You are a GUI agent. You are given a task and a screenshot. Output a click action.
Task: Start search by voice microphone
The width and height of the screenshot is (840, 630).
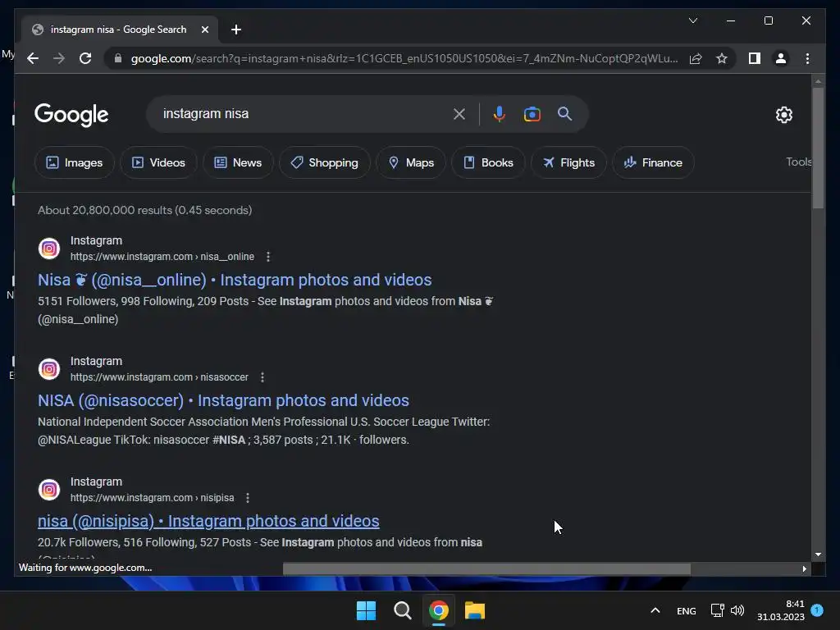pos(499,113)
